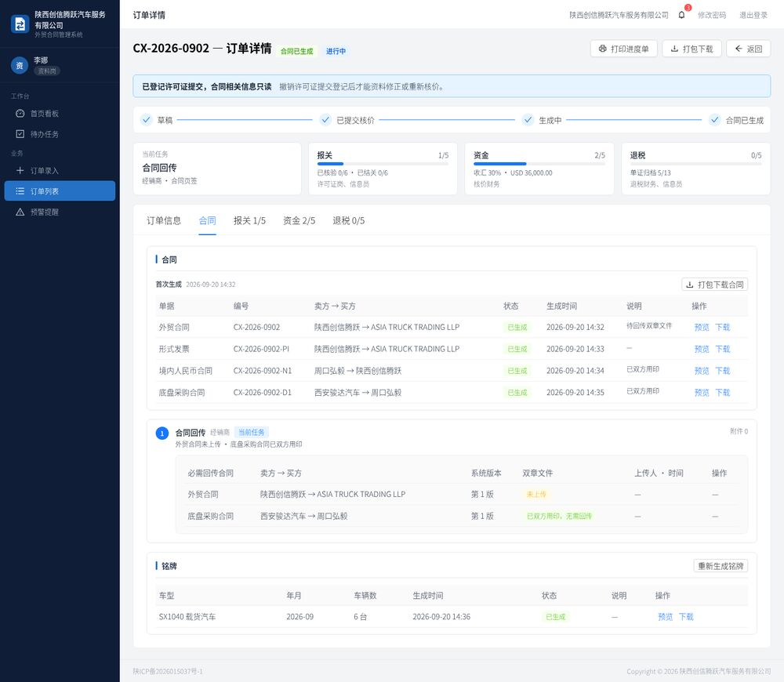This screenshot has height=682, width=784.
Task: Click the 李娜 user avatar
Action: [x=20, y=66]
